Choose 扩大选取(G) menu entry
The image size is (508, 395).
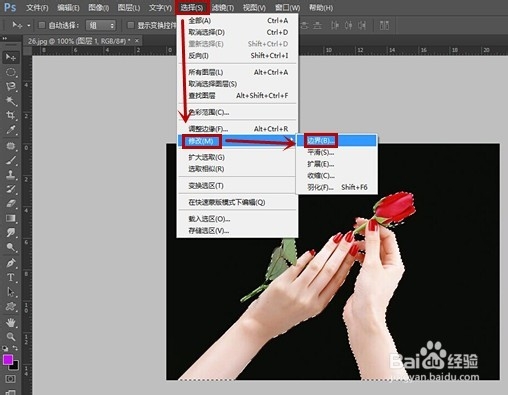[x=238, y=157]
